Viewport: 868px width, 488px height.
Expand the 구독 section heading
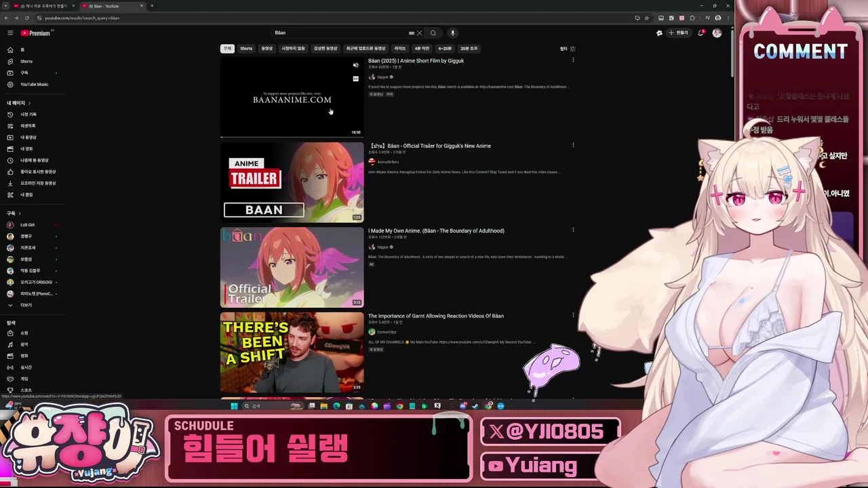(14, 213)
